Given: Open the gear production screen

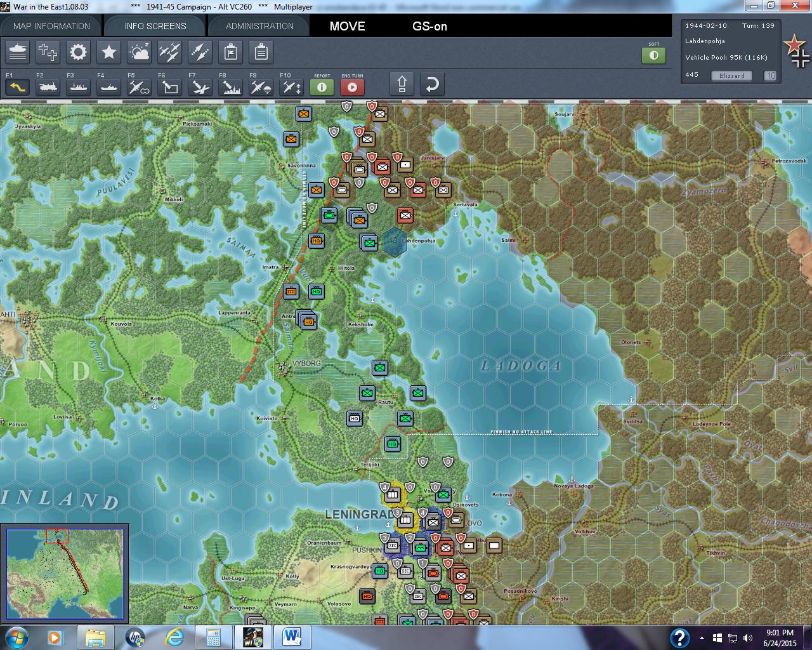Looking at the screenshot, I should (x=79, y=52).
